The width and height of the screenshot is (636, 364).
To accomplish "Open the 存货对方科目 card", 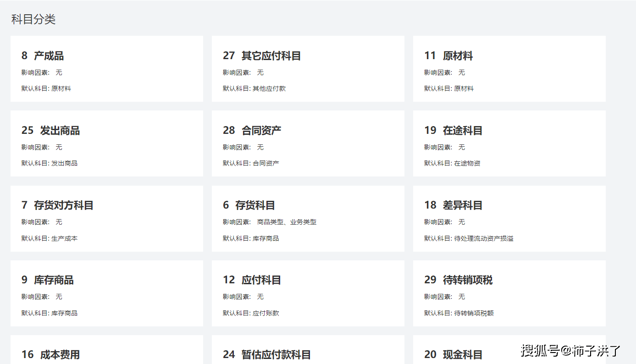I will 106,219.
